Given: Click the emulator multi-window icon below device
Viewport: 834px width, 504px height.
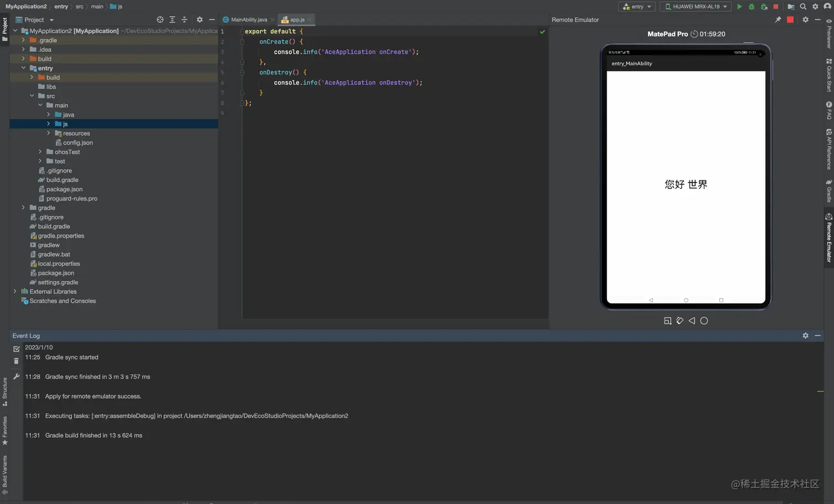Looking at the screenshot, I should (667, 321).
